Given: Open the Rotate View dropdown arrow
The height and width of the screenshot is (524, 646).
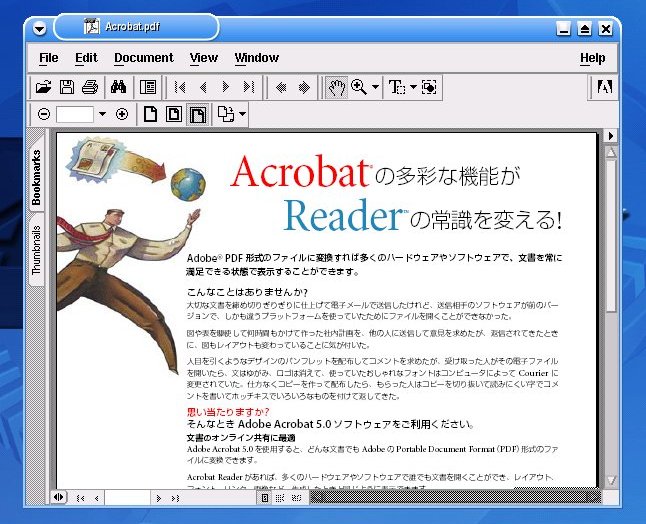Looking at the screenshot, I should pos(243,114).
